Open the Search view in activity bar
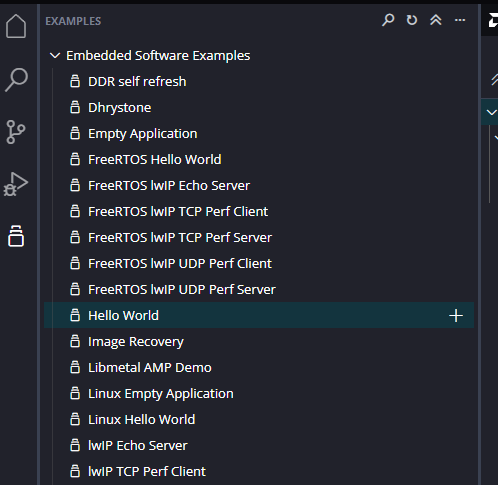 coord(16,79)
